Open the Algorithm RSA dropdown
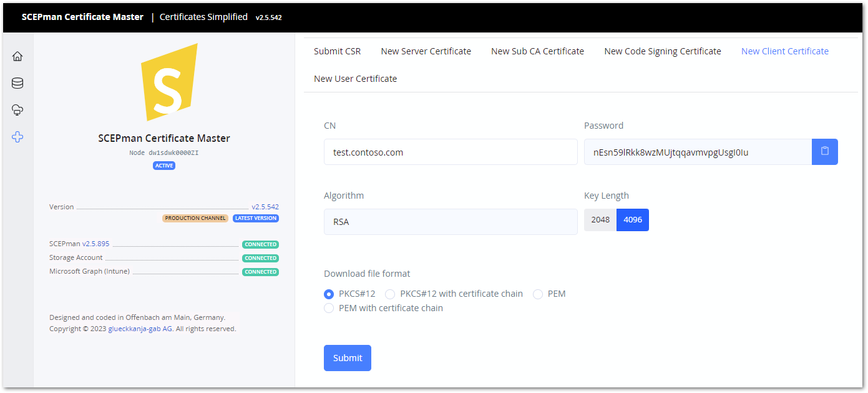This screenshot has width=868, height=393. (451, 222)
